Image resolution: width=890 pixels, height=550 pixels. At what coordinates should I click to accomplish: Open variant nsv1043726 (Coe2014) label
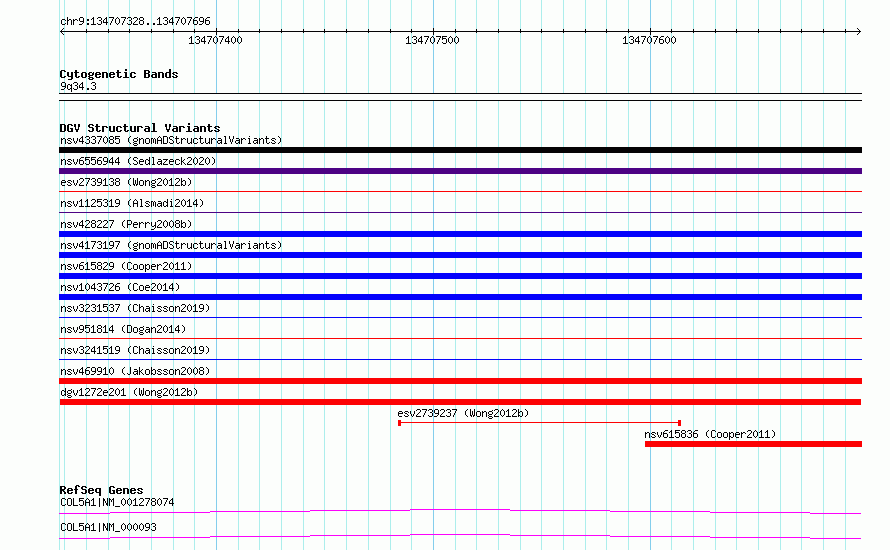click(120, 287)
